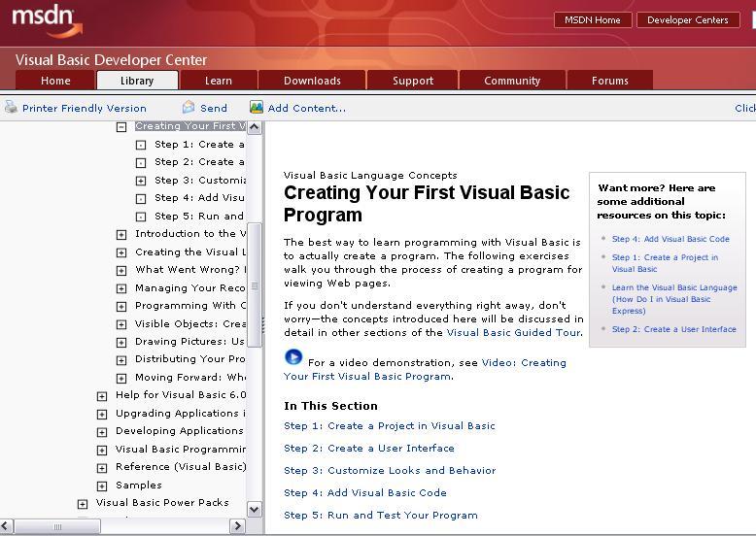This screenshot has height=536, width=756.
Task: Expand Help for Visual Basic 6.0 node
Action: [102, 396]
